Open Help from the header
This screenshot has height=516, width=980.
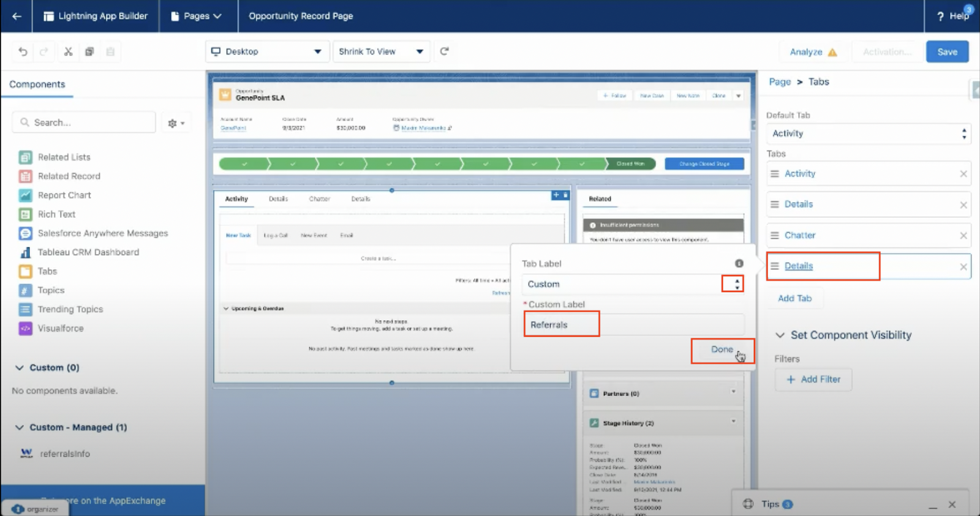pos(953,16)
